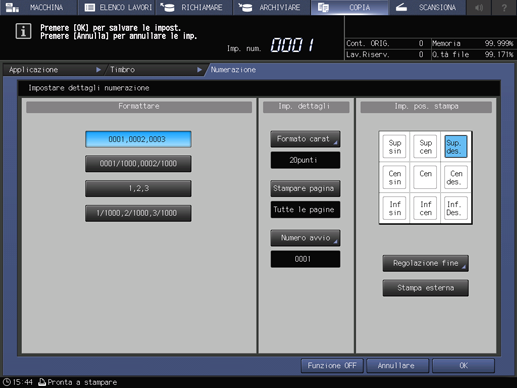Confirm settings with OK button
517x388 pixels.
pyautogui.click(x=463, y=366)
